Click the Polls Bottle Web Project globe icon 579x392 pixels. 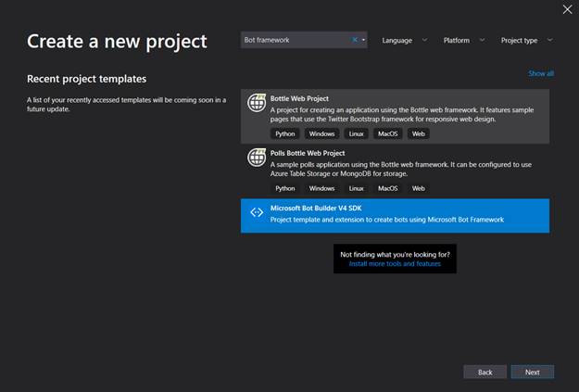coord(257,158)
